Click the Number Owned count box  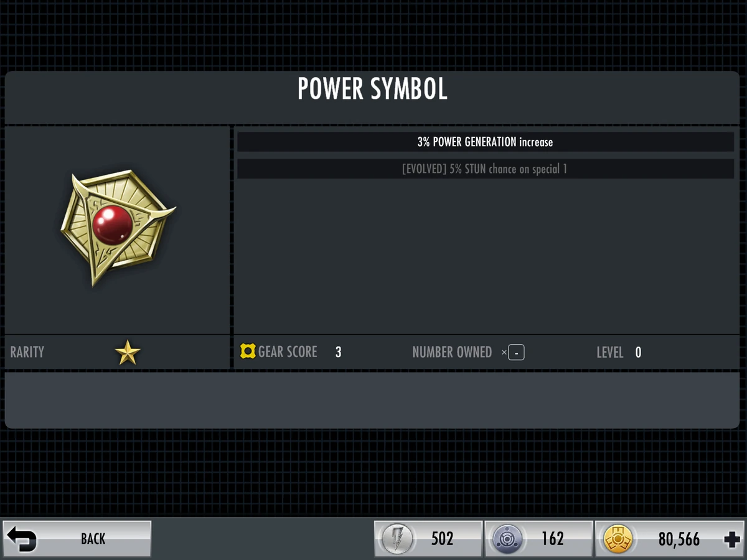[516, 353]
